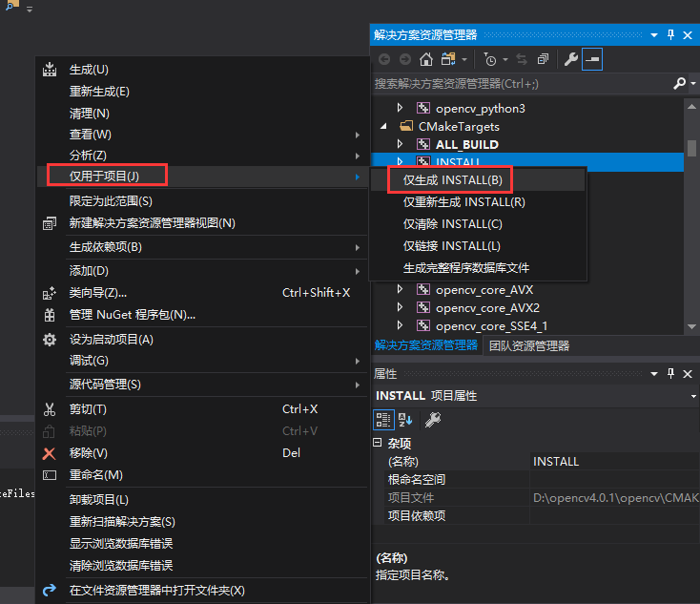
Task: Expand the ALL_BUILD tree node
Action: pyautogui.click(x=400, y=144)
